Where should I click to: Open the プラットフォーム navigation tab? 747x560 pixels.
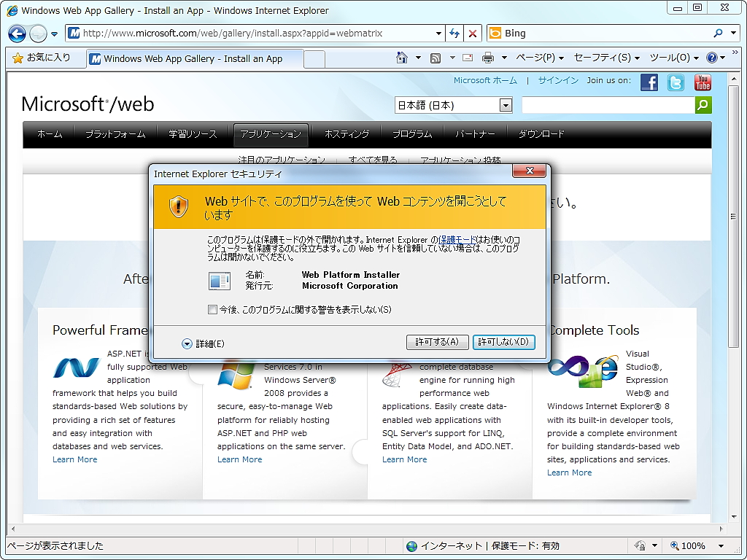click(x=115, y=134)
